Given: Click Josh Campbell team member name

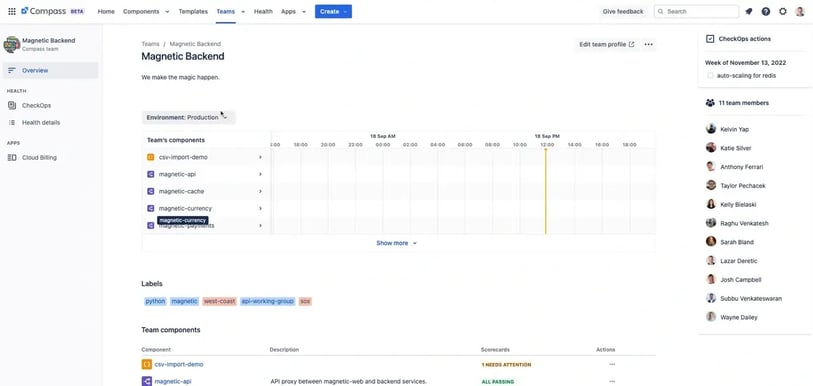Looking at the screenshot, I should [x=741, y=280].
